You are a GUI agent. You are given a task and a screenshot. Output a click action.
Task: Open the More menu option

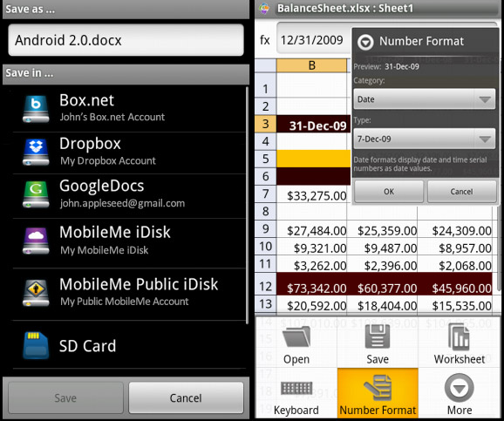(x=460, y=393)
